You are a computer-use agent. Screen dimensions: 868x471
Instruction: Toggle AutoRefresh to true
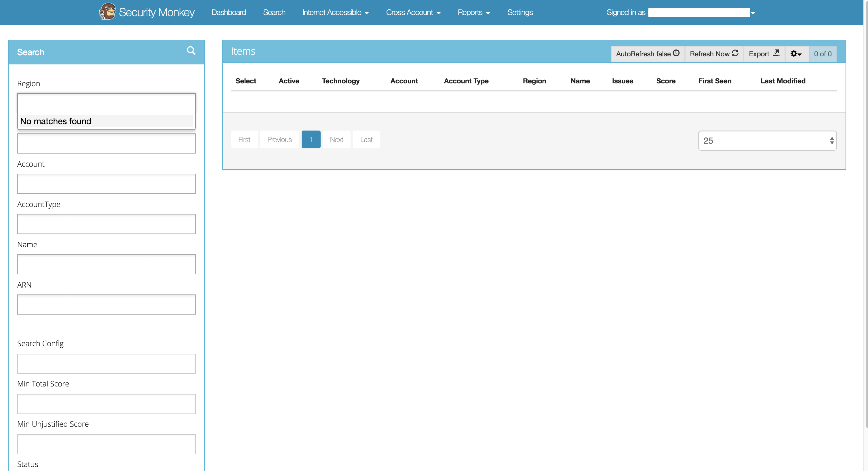point(647,53)
